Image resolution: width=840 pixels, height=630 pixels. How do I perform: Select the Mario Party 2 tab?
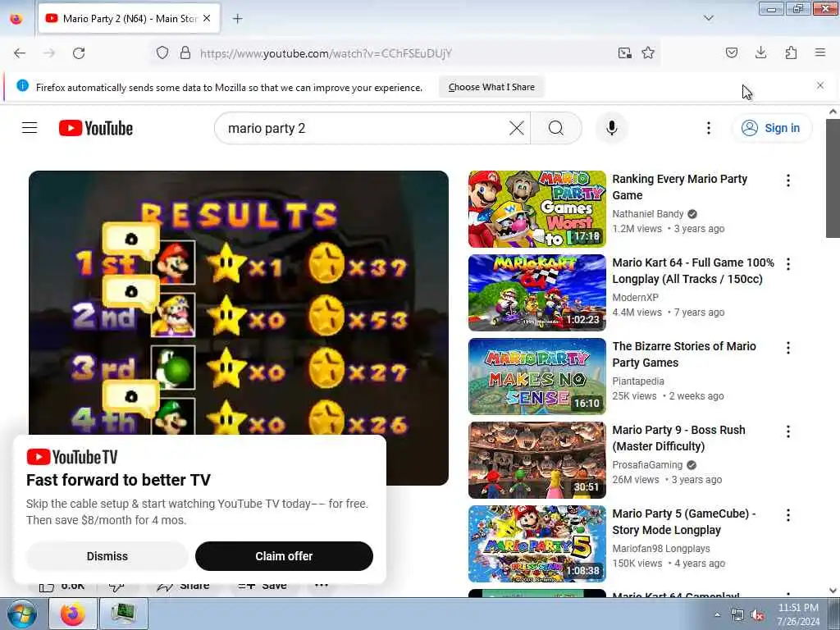129,18
